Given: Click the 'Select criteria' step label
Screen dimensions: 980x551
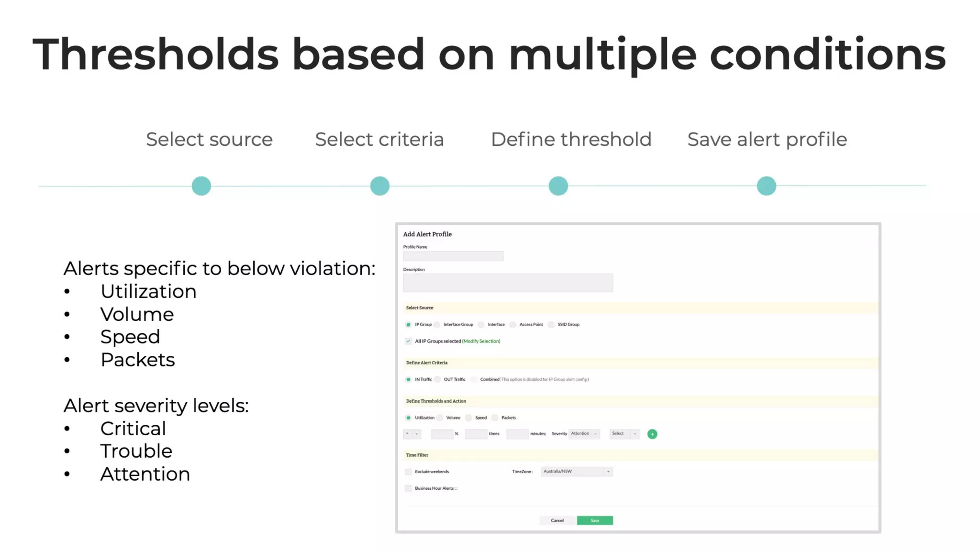Looking at the screenshot, I should point(379,140).
